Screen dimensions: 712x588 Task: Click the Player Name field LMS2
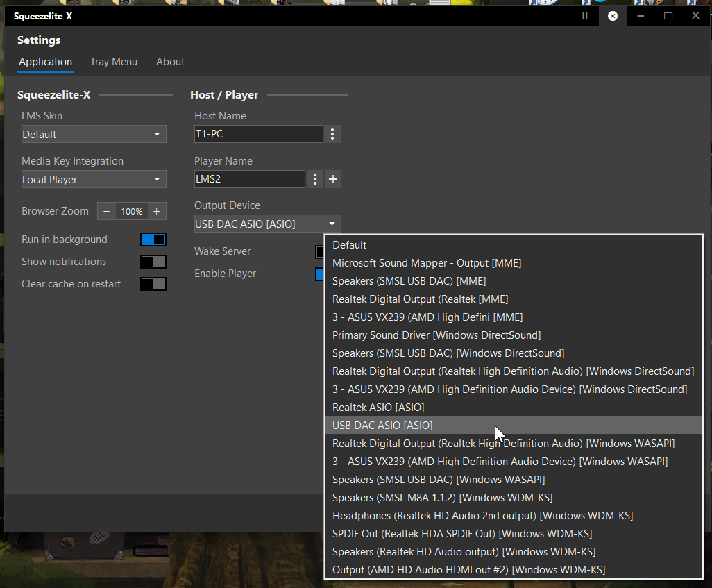tap(250, 179)
